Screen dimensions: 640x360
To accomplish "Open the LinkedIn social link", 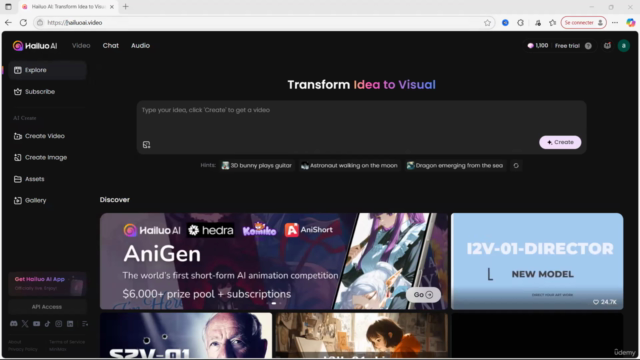I will tap(70, 324).
